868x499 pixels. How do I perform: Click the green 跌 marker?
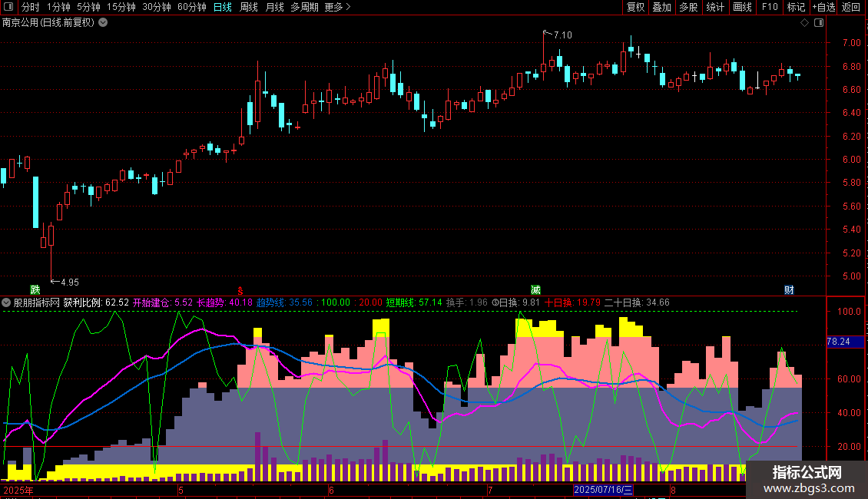pyautogui.click(x=35, y=290)
